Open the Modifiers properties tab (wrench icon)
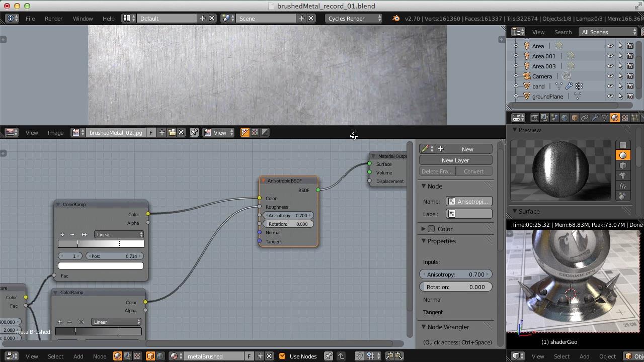Viewport: 644px width, 362px height. [595, 118]
